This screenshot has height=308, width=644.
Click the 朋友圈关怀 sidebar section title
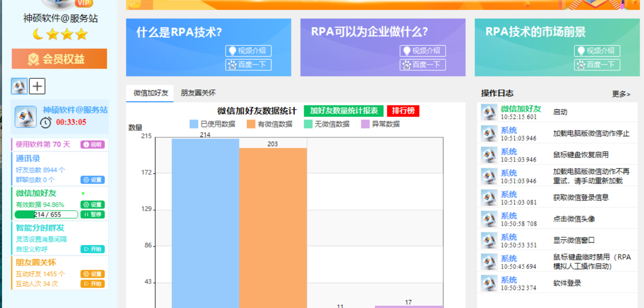[36, 263]
